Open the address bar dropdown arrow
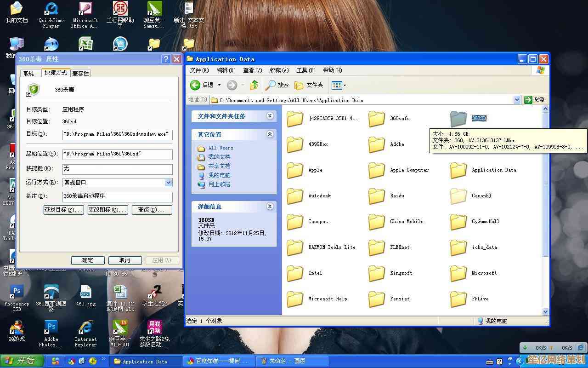This screenshot has width=588, height=368. point(517,100)
